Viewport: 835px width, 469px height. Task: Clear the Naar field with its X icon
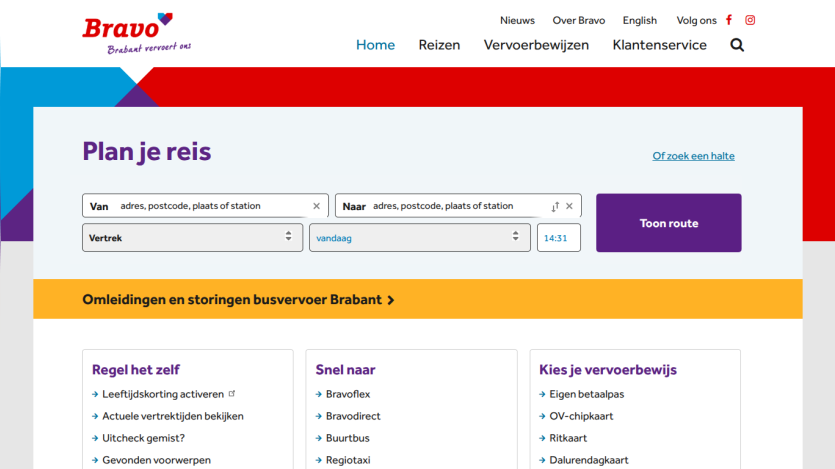coord(569,206)
